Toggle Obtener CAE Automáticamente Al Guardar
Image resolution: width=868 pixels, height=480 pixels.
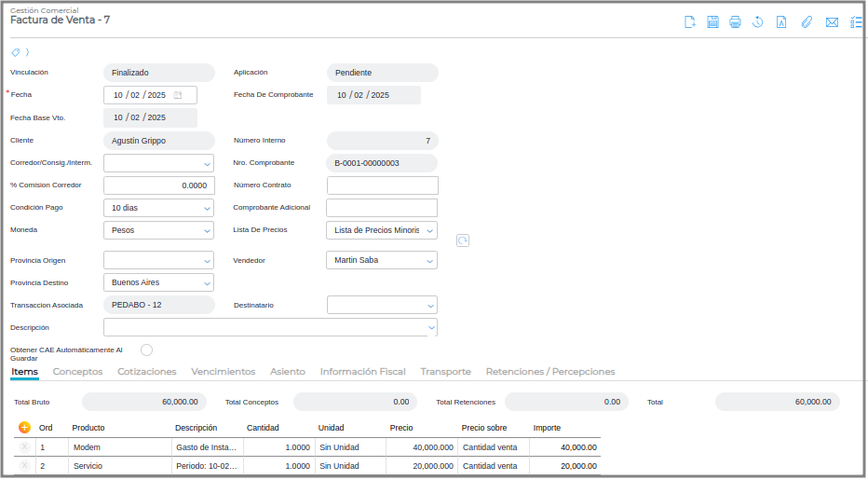pos(146,350)
